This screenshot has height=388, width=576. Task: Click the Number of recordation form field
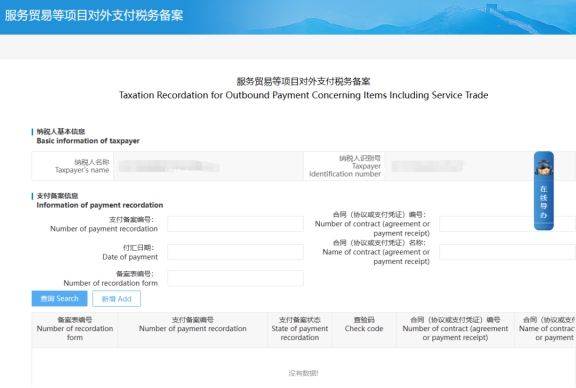(235, 278)
